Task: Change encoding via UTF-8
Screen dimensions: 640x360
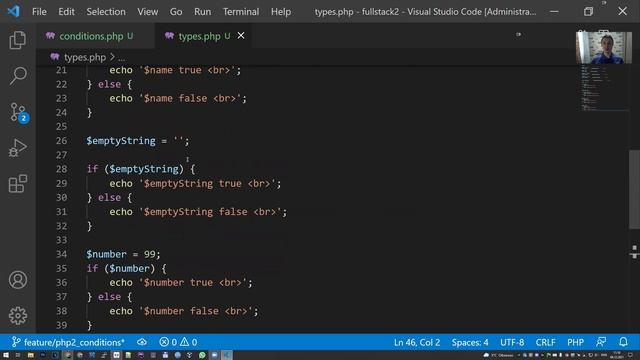Action: (512, 342)
